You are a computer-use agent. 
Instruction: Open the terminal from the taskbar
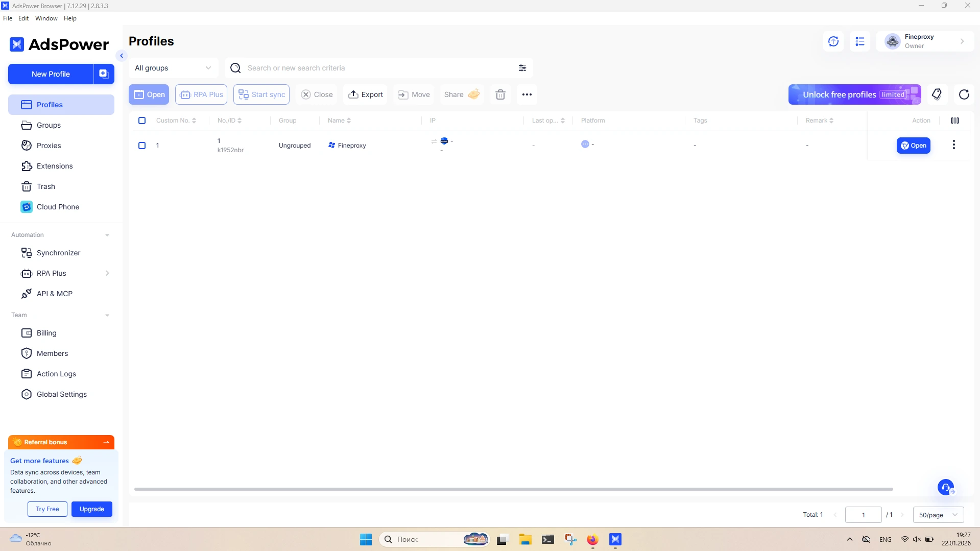[x=548, y=539]
